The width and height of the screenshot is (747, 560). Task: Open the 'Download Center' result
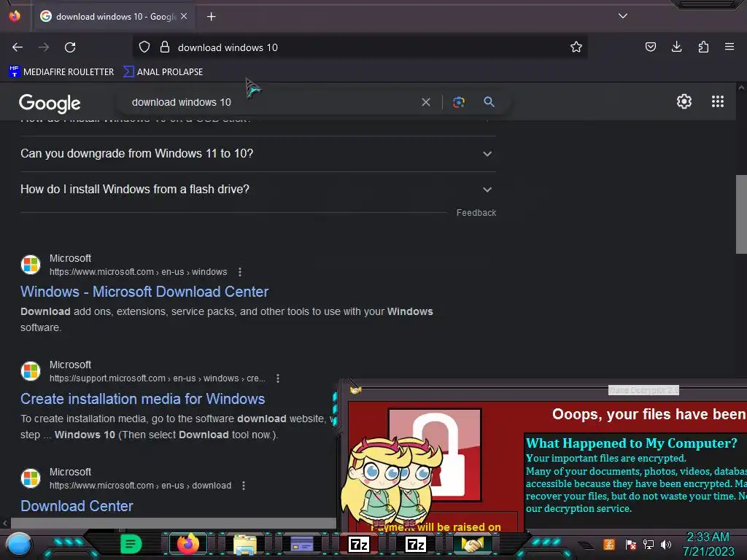click(77, 506)
